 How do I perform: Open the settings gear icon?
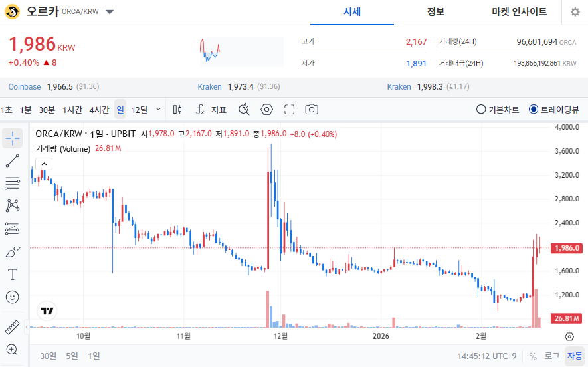(x=575, y=12)
